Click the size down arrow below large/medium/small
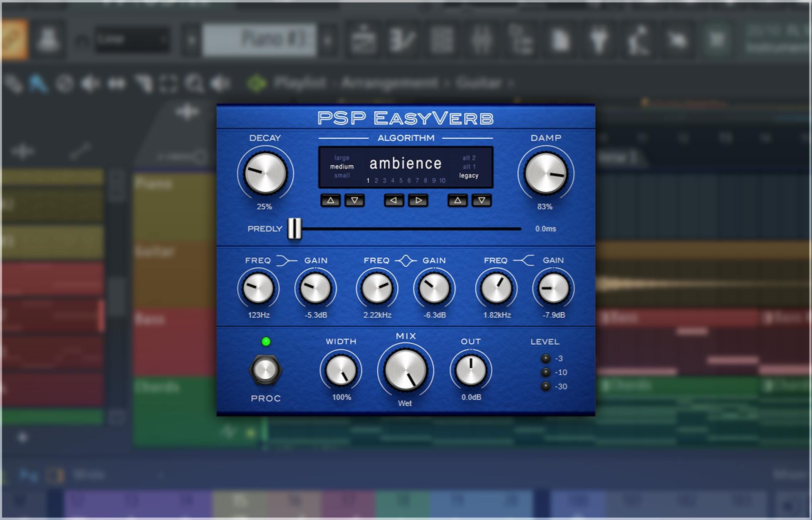 tap(355, 200)
